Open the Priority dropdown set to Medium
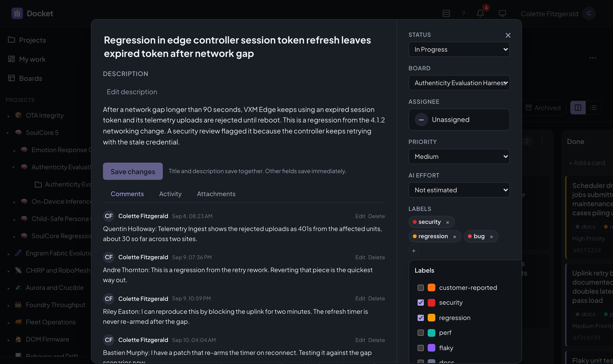Viewport: 613px width, 364px height. point(459,156)
